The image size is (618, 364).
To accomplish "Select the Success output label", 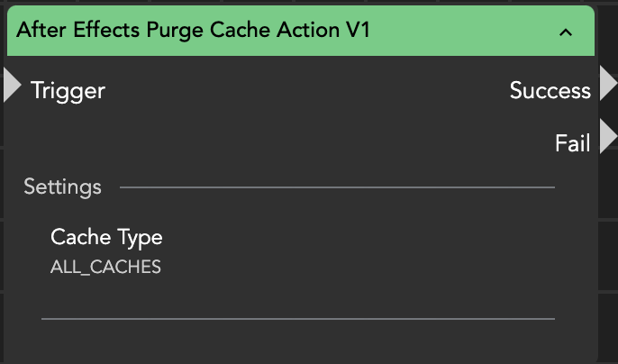I will tap(550, 91).
